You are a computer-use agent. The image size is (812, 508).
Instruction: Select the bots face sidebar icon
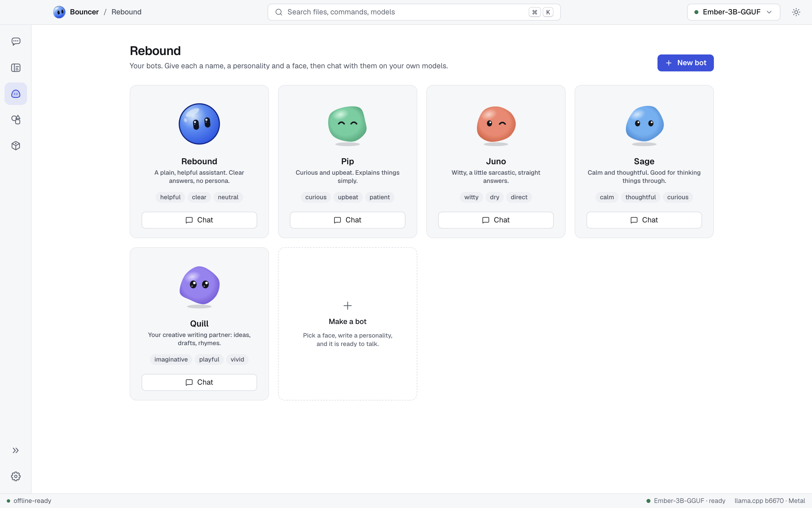click(x=16, y=94)
